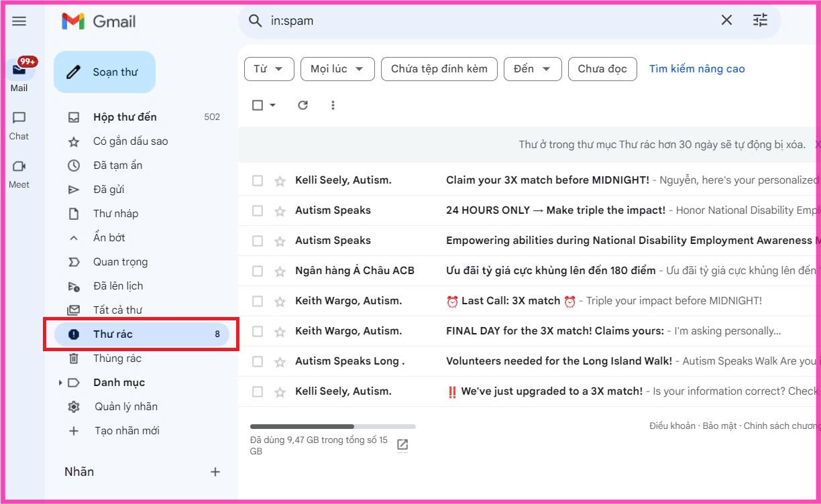Show search options sliders icon
821x504 pixels.
[760, 20]
